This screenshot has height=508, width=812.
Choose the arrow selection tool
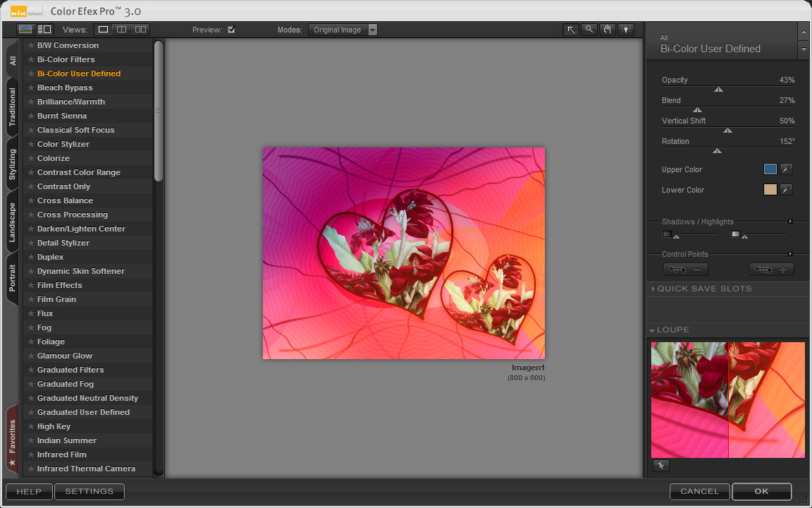point(571,30)
